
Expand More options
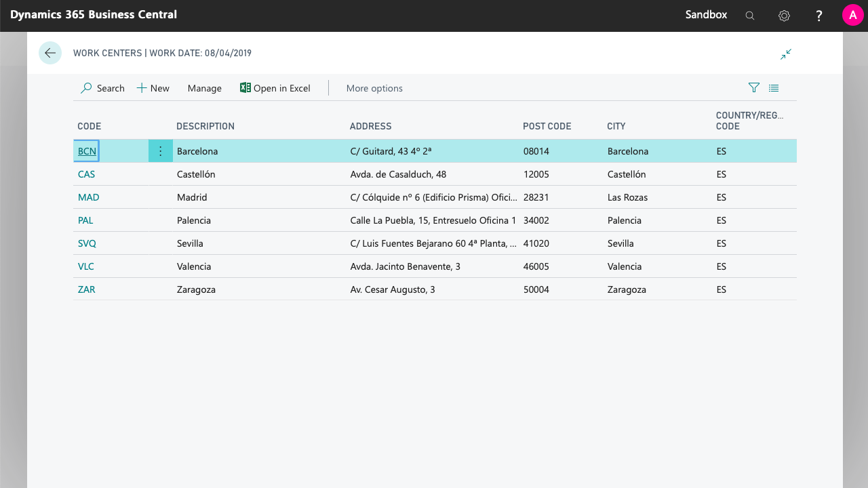click(374, 88)
